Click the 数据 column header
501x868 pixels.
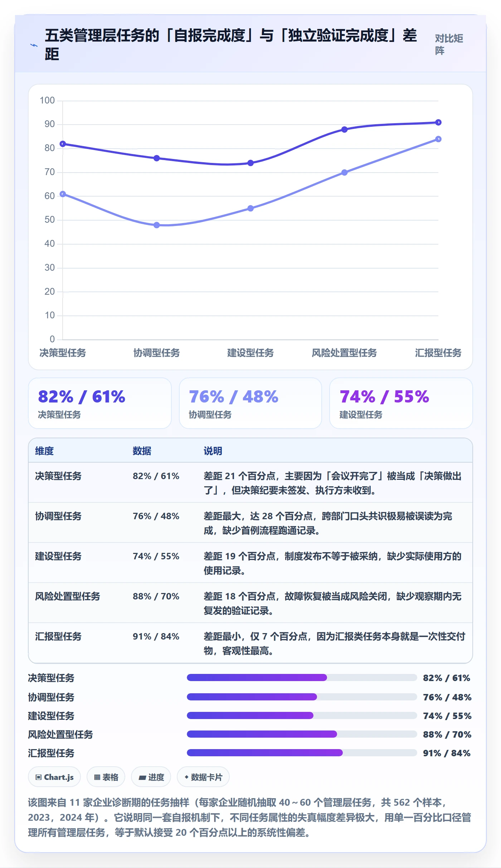142,451
